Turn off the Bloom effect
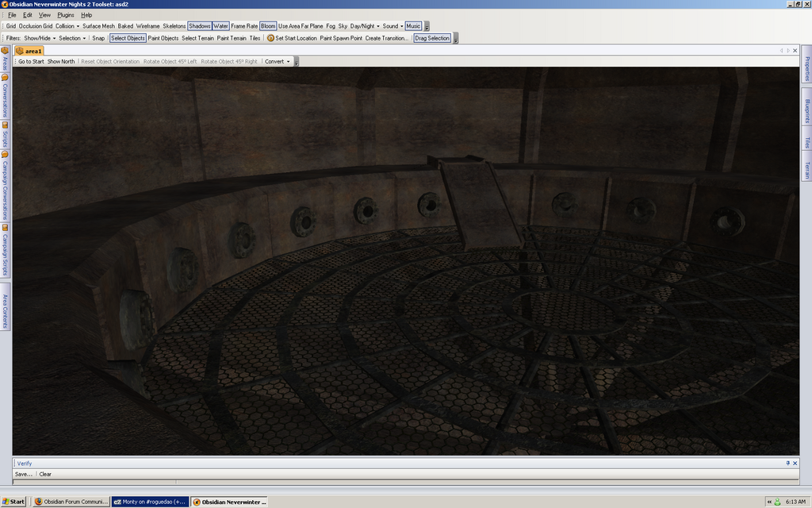This screenshot has width=812, height=508. [x=268, y=26]
